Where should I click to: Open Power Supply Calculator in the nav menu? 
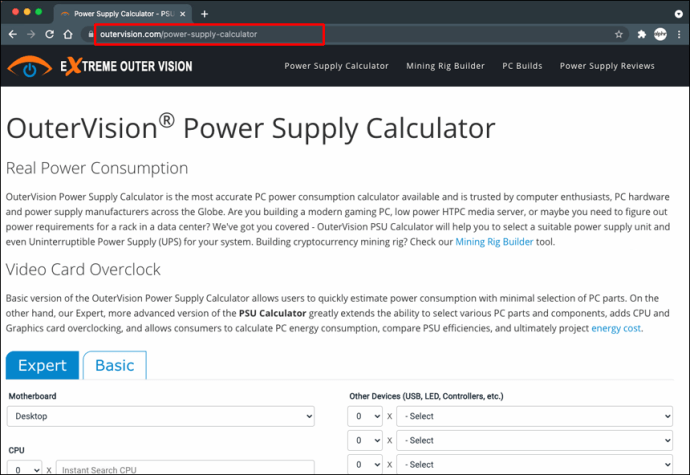(x=336, y=66)
